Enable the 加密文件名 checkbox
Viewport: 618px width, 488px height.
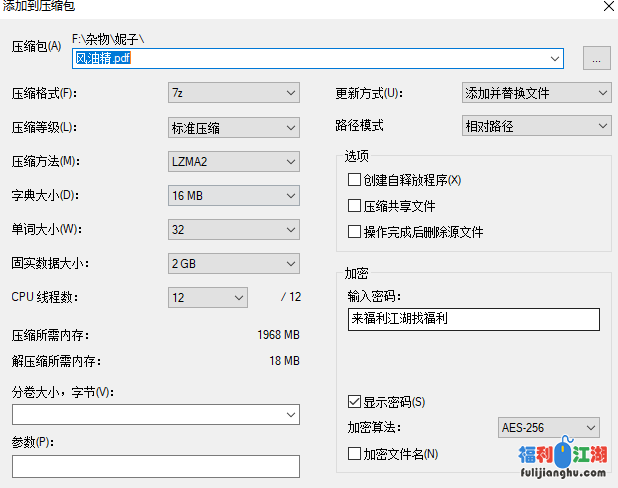coord(354,454)
